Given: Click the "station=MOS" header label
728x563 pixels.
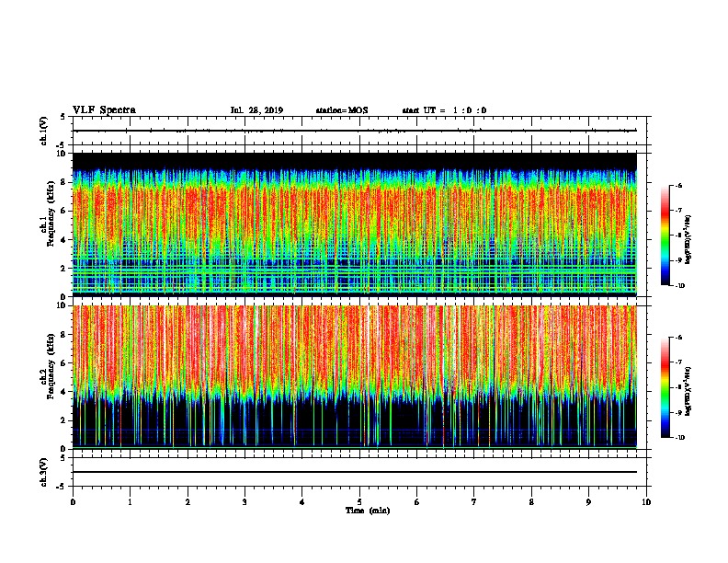Looking at the screenshot, I should click(342, 110).
